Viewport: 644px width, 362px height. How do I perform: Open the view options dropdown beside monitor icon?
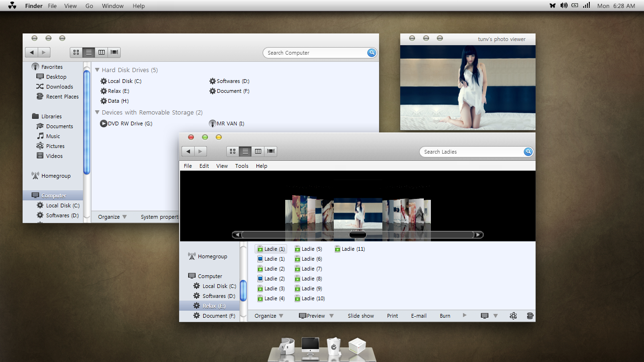click(495, 316)
